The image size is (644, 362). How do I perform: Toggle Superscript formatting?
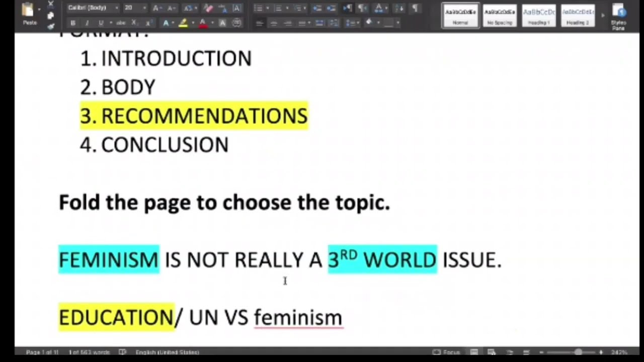tap(148, 23)
